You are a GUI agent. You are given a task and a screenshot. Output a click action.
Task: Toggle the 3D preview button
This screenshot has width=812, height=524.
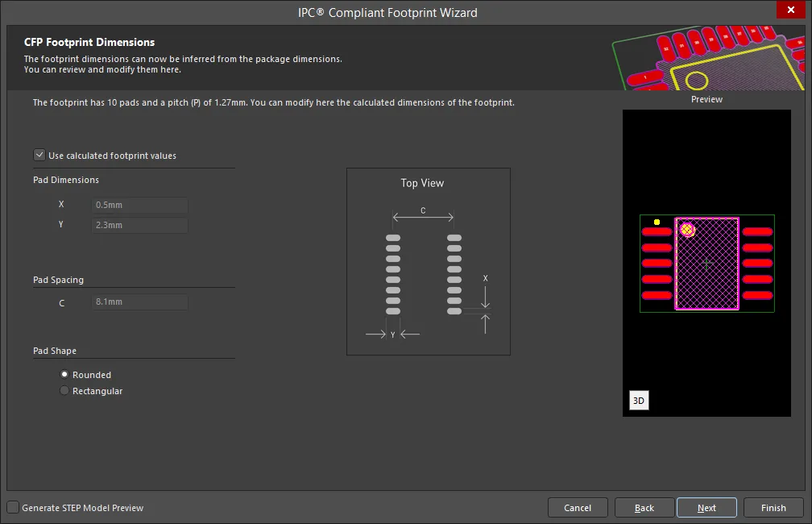[639, 400]
